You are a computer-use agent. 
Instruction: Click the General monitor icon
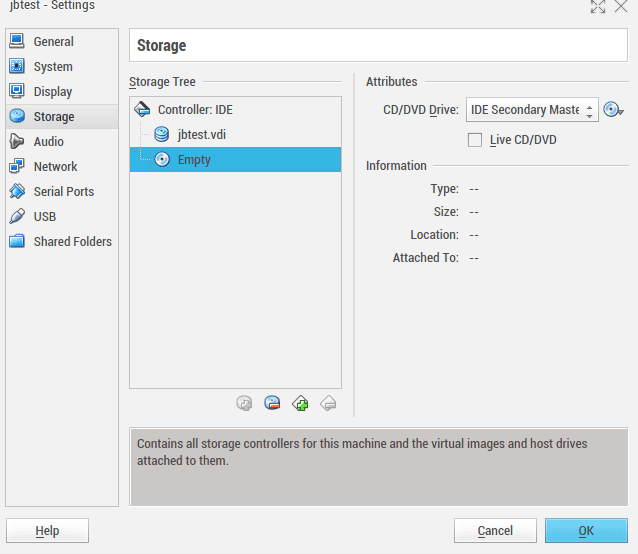click(17, 41)
